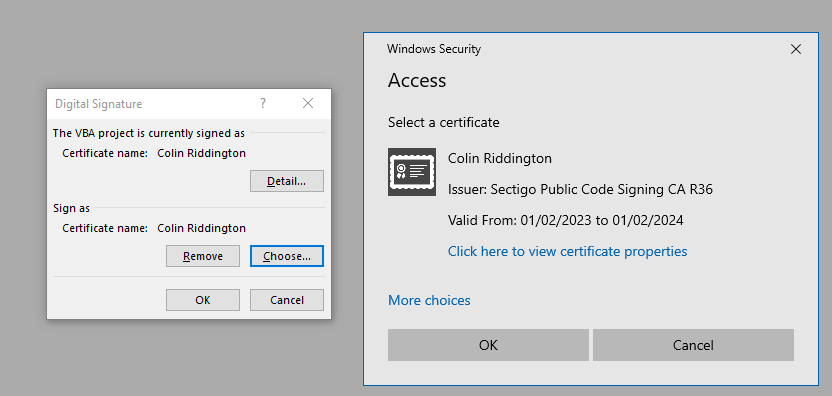This screenshot has width=832, height=396.
Task: Click the currently signed certificate name Colin Riddington
Action: 202,153
